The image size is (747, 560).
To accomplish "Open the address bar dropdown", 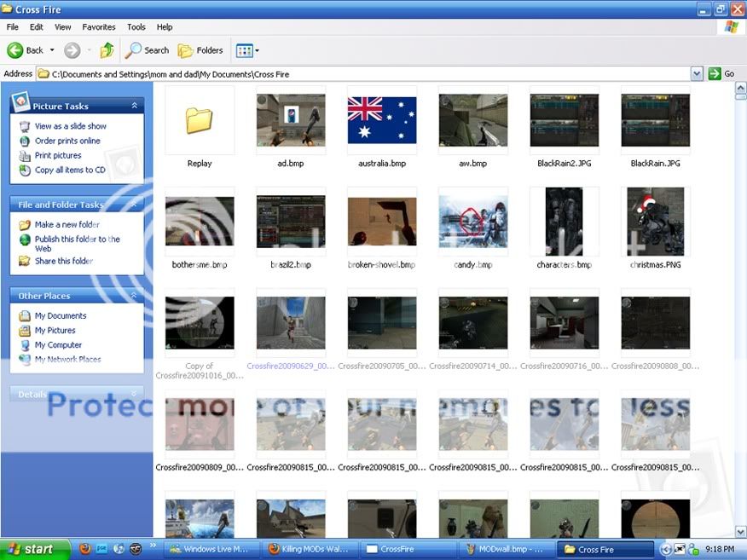I will (697, 73).
